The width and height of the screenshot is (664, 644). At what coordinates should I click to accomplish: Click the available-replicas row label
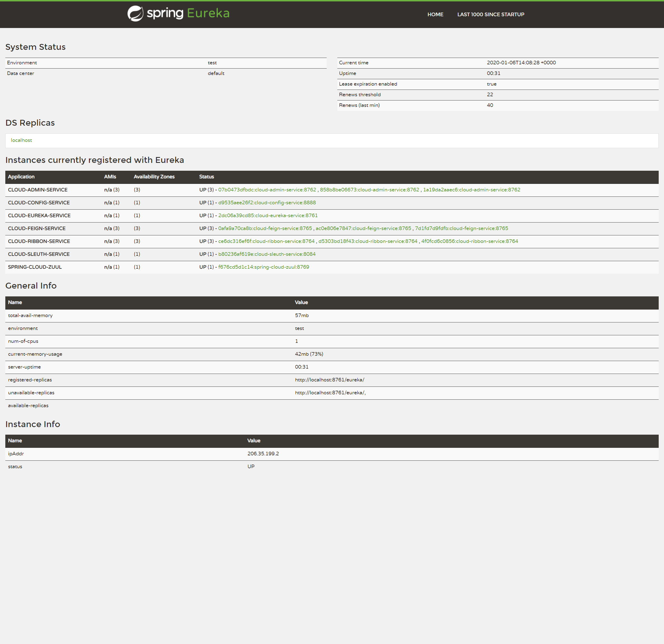point(28,406)
